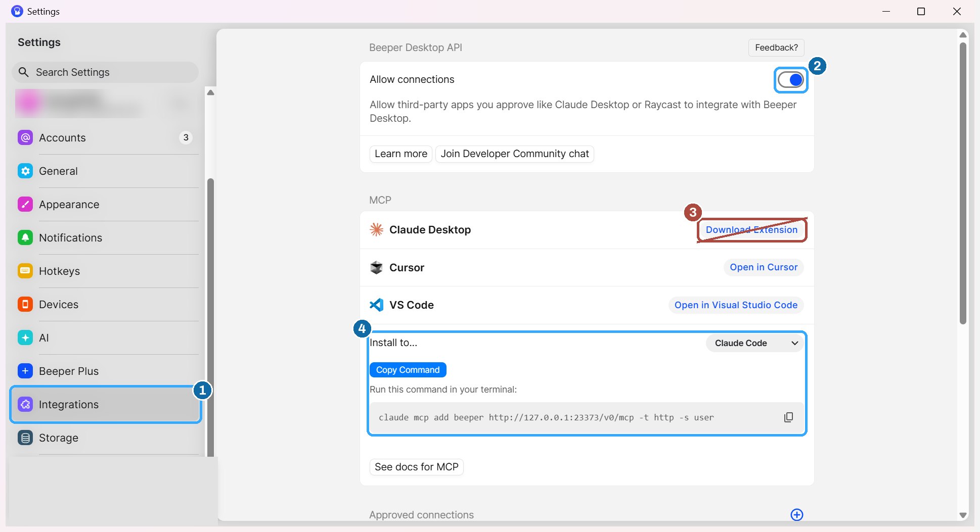980x532 pixels.
Task: Click the Feedback? button
Action: tap(776, 47)
